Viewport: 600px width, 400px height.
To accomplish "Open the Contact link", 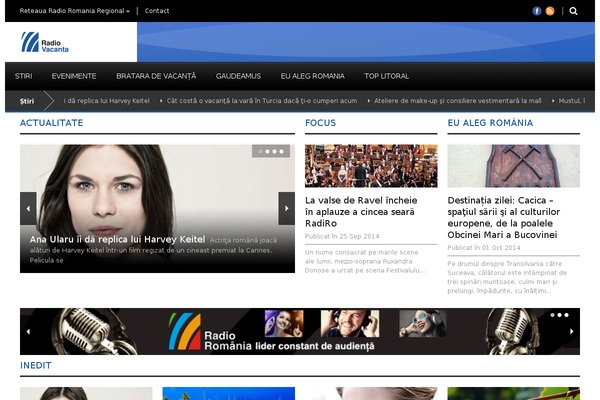I will 157,11.
